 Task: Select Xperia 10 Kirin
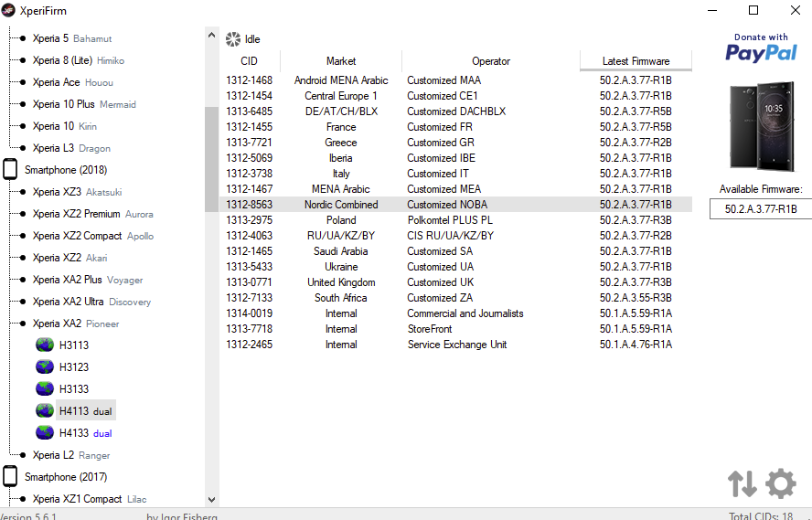click(64, 126)
